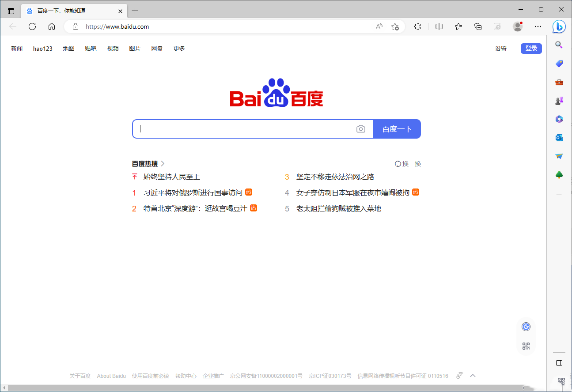Open 贴吧 in the top navigation
This screenshot has width=572, height=392.
coord(91,49)
